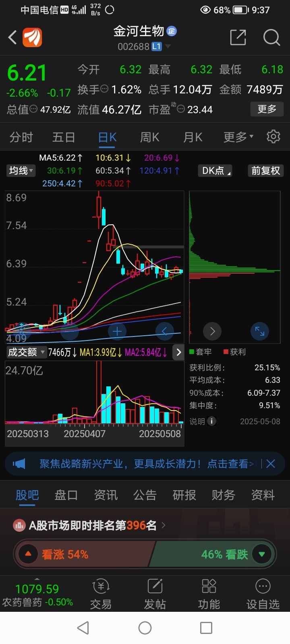The width and height of the screenshot is (290, 644).
Task: Expand the 更多 chart period dropdown
Action: 238,137
